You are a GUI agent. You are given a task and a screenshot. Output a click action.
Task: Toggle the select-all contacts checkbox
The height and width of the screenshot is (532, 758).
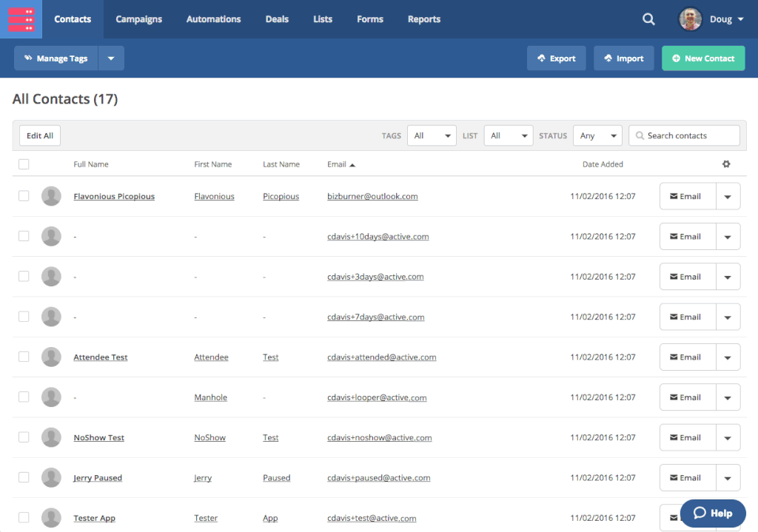pos(24,164)
